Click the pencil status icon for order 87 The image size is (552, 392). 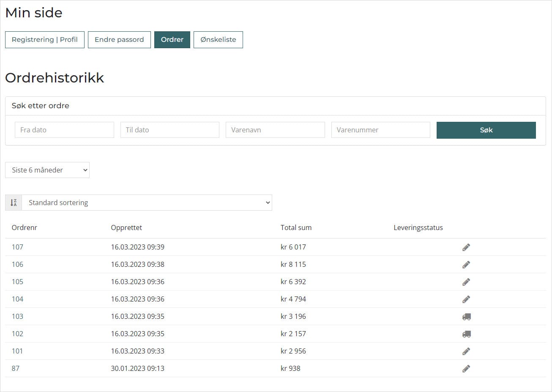pos(466,369)
